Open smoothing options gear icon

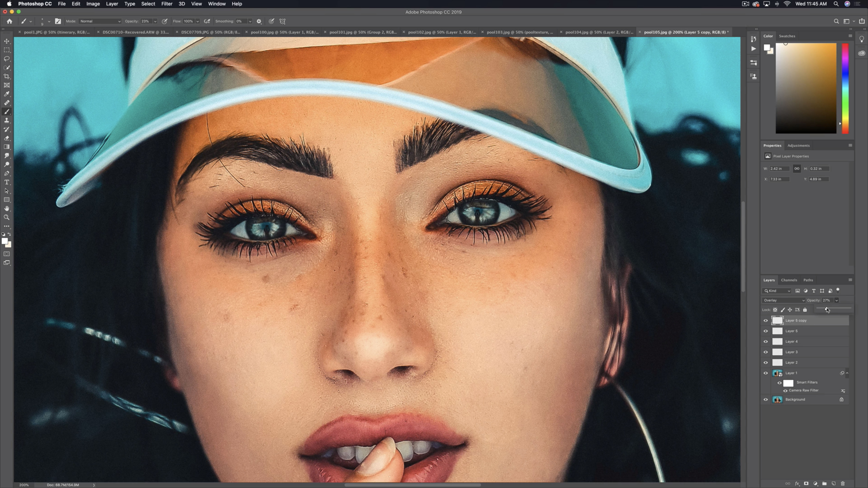(259, 21)
